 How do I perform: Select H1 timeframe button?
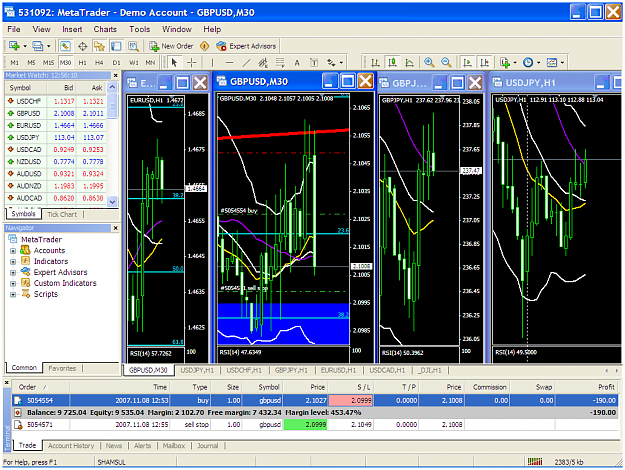[83, 63]
